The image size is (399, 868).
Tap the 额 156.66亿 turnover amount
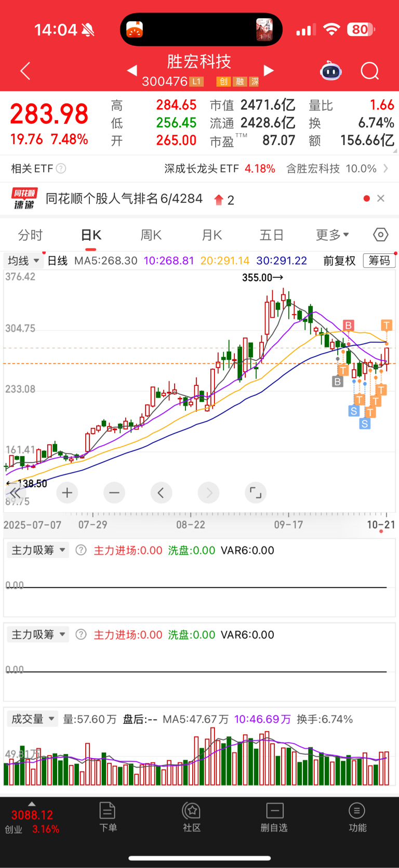pyautogui.click(x=351, y=140)
